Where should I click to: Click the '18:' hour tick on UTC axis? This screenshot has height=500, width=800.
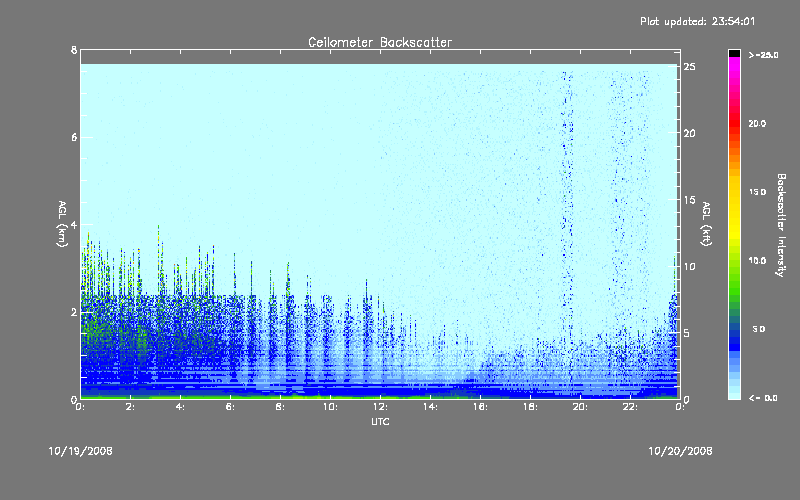point(530,407)
